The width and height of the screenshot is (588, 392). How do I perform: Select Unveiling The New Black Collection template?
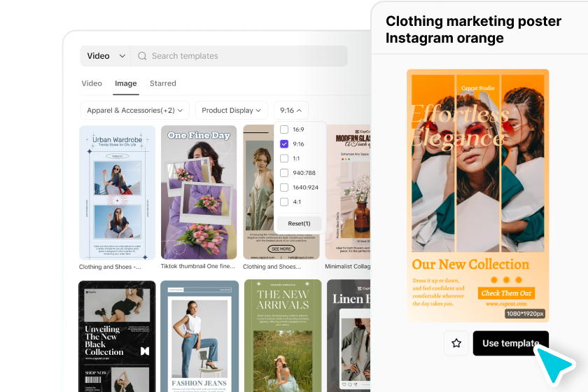[x=117, y=336]
